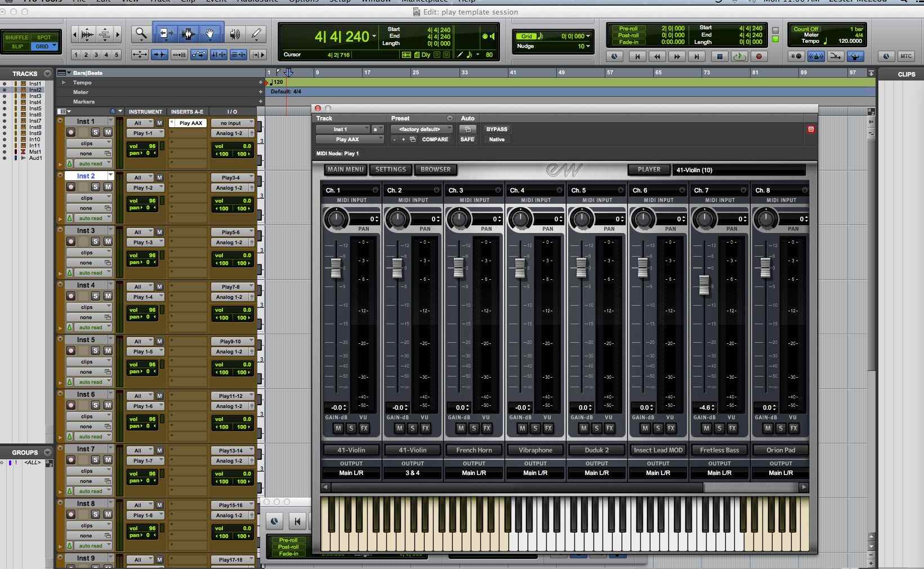Record enable Inst 3 track
The height and width of the screenshot is (569, 924).
[71, 241]
